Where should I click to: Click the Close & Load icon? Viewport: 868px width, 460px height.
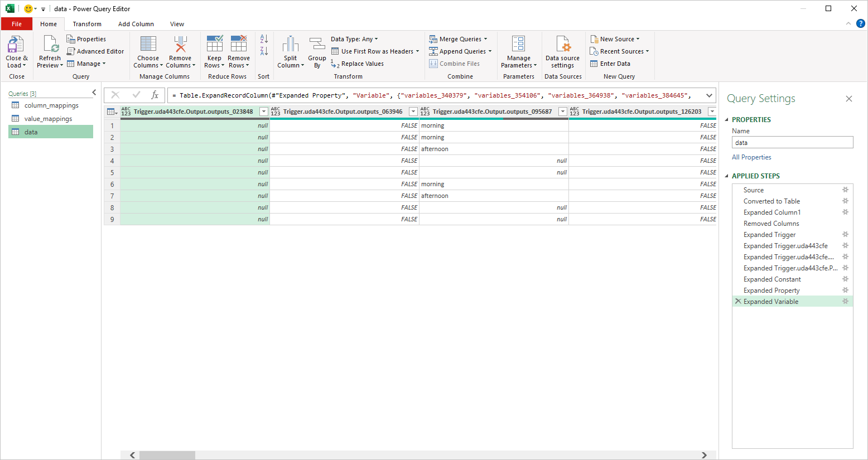(15, 45)
